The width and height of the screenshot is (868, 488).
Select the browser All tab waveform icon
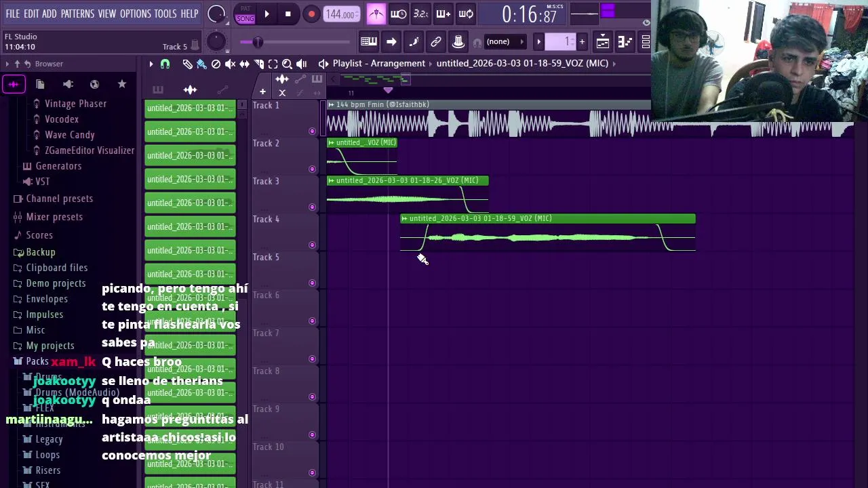point(14,84)
